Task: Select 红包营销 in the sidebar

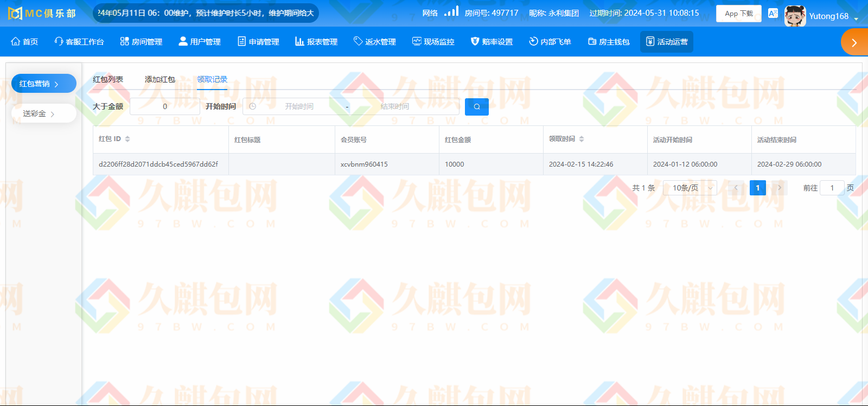Action: coord(44,84)
